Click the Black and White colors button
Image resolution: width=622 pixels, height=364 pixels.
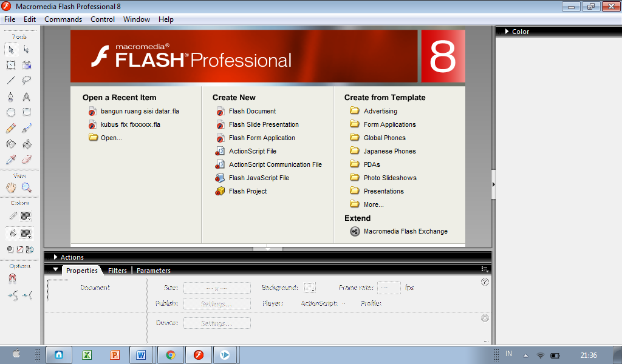[x=10, y=249]
